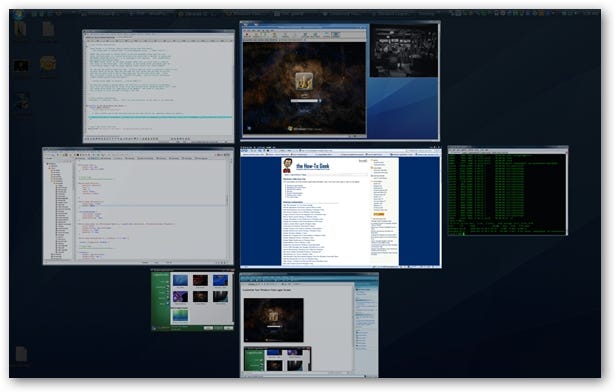Select the file icon at bottom-left of desktop
Image resolution: width=615 pixels, height=392 pixels.
[21, 354]
